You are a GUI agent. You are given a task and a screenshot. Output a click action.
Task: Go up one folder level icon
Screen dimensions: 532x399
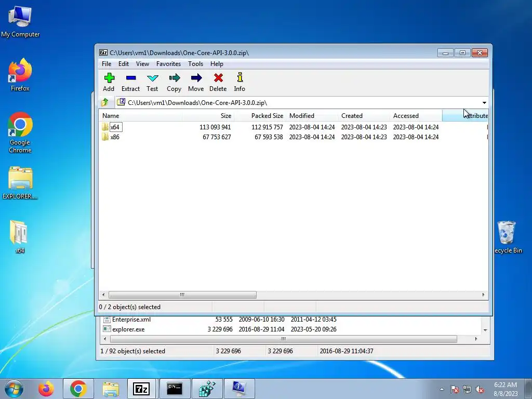click(x=105, y=102)
